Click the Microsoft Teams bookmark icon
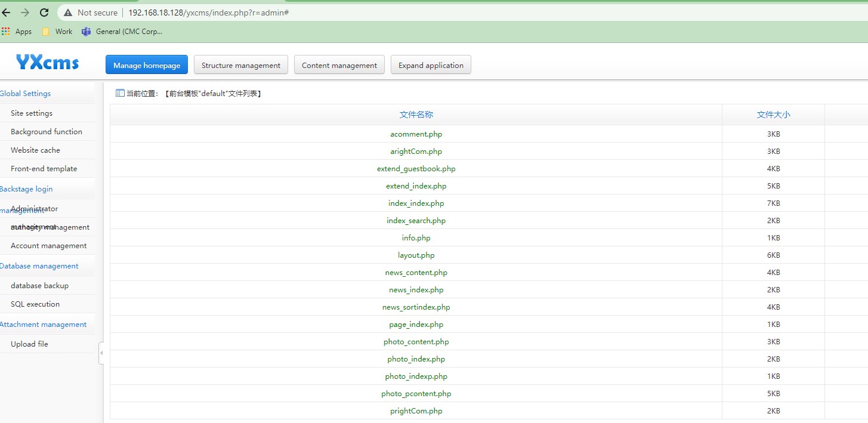 (87, 31)
